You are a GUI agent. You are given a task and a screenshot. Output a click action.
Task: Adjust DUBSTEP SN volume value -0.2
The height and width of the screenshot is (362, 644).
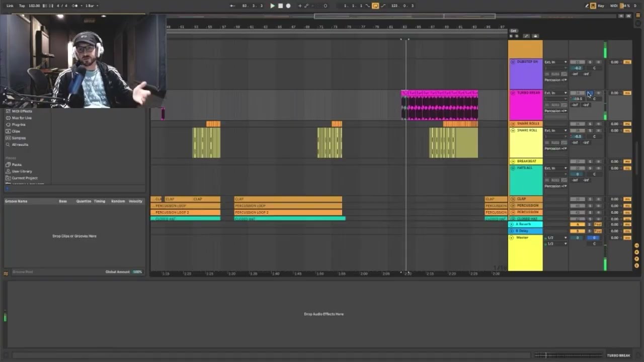click(578, 68)
